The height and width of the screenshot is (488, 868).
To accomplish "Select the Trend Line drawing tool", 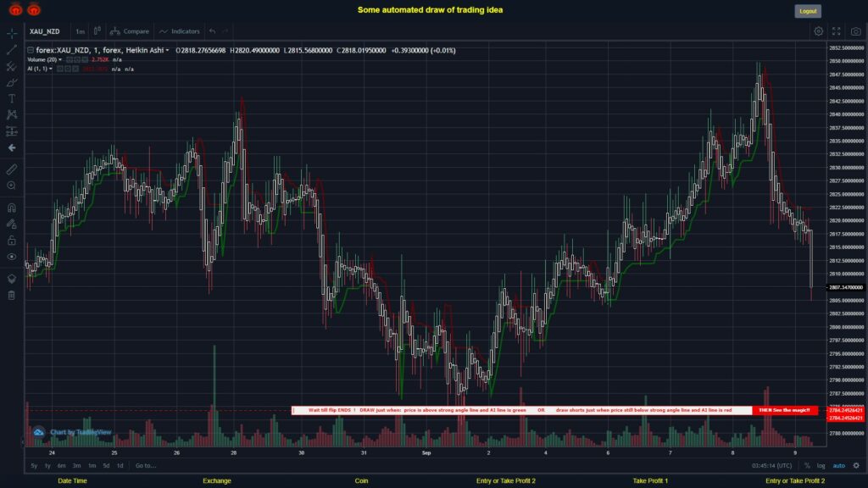I will [x=12, y=49].
